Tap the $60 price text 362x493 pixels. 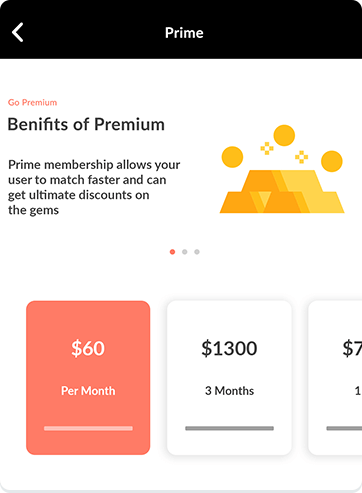click(x=88, y=348)
